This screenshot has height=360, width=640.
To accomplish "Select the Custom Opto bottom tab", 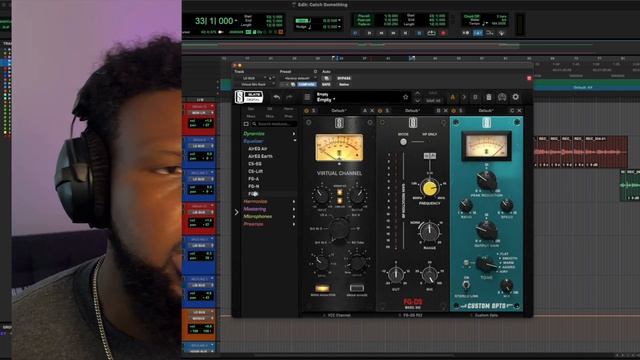I will 486,315.
